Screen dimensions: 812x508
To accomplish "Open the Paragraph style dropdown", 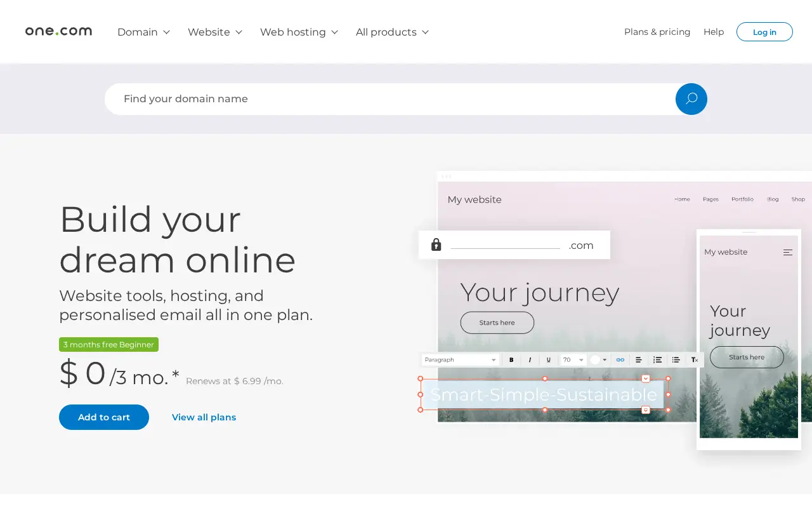I will 461,360.
